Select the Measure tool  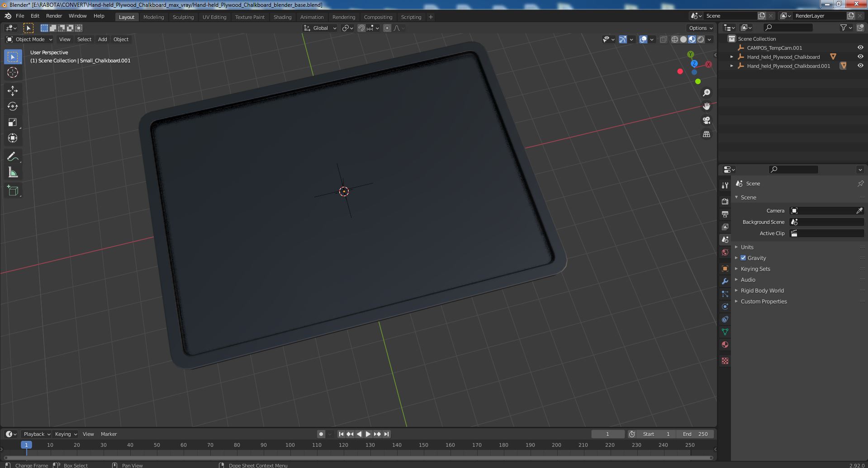pos(13,173)
